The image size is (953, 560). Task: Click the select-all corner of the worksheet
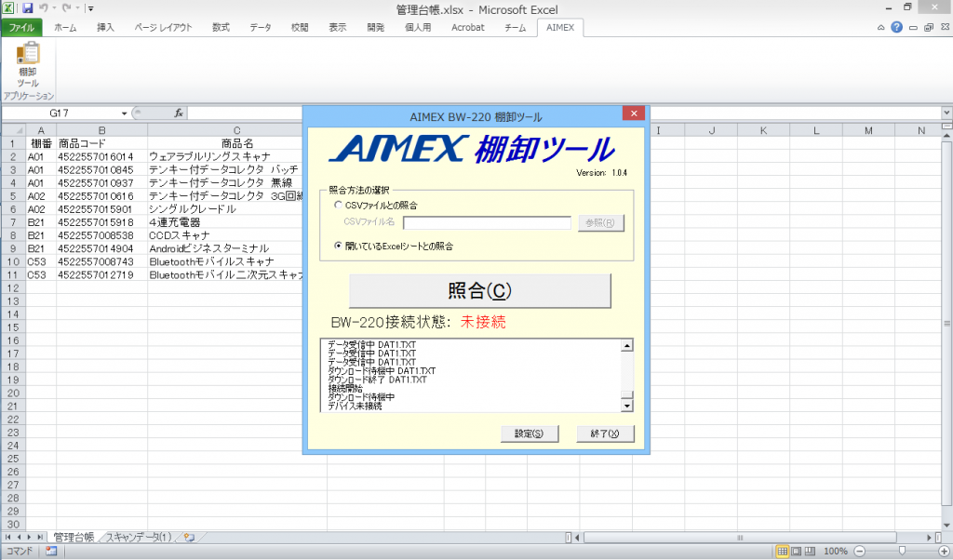13,130
